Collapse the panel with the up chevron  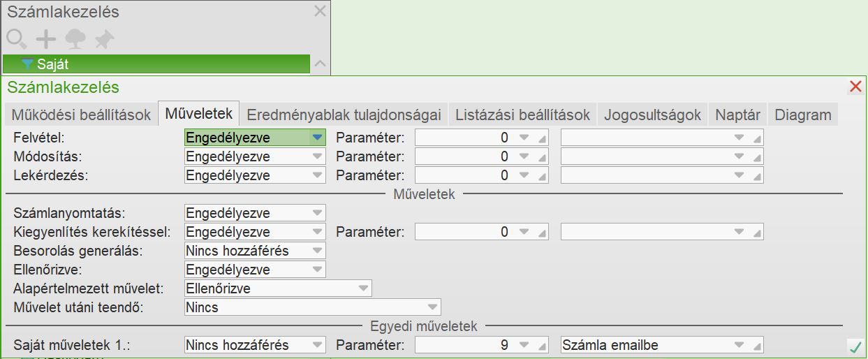[x=320, y=64]
